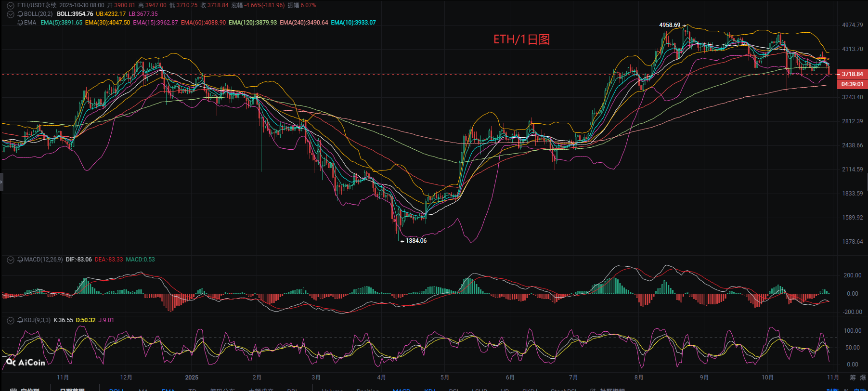
Task: Click the EMA indicator name label
Action: [30, 23]
